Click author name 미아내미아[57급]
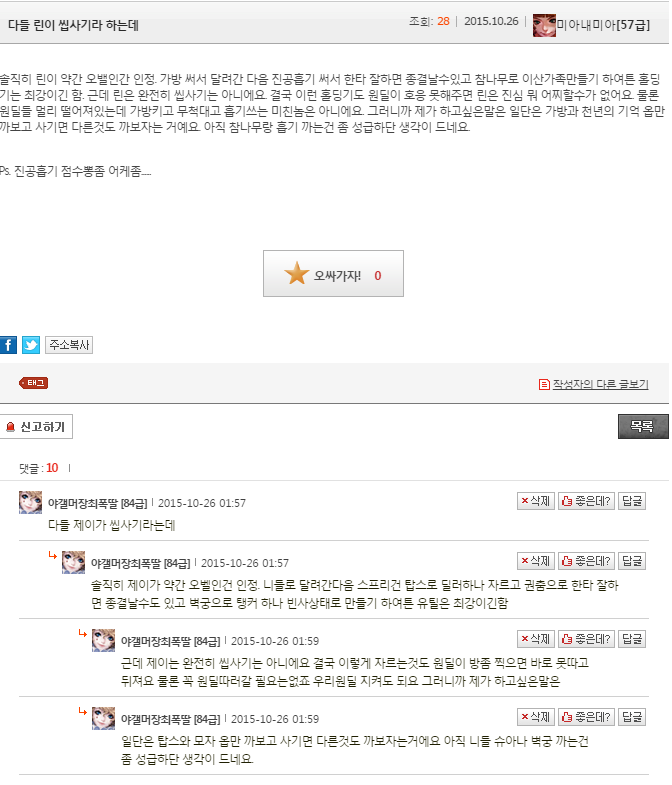The width and height of the screenshot is (672, 785). [603, 25]
